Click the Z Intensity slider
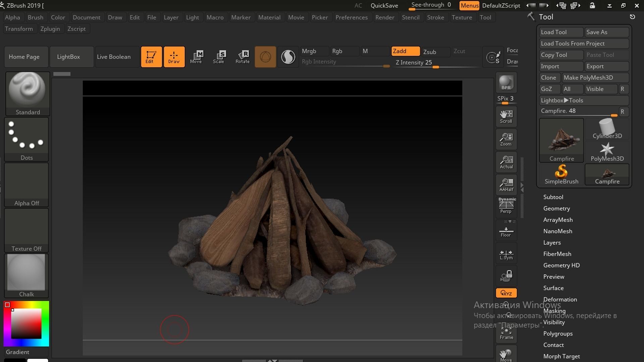Screen dimensions: 644x362 click(x=437, y=63)
